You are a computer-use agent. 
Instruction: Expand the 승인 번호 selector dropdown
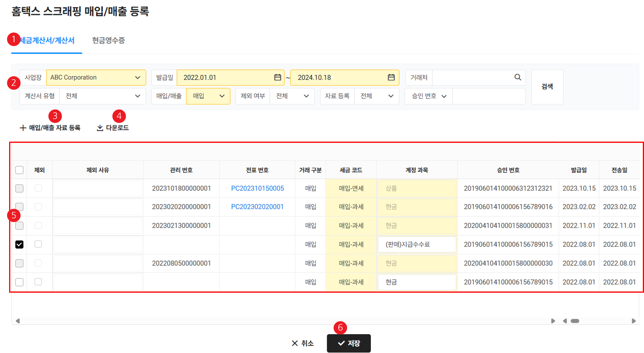(444, 96)
